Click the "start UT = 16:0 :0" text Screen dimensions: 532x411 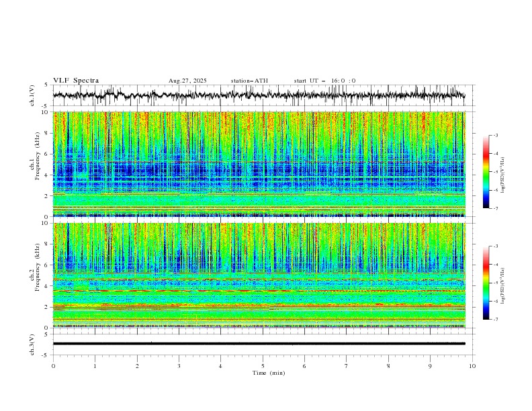(324, 81)
